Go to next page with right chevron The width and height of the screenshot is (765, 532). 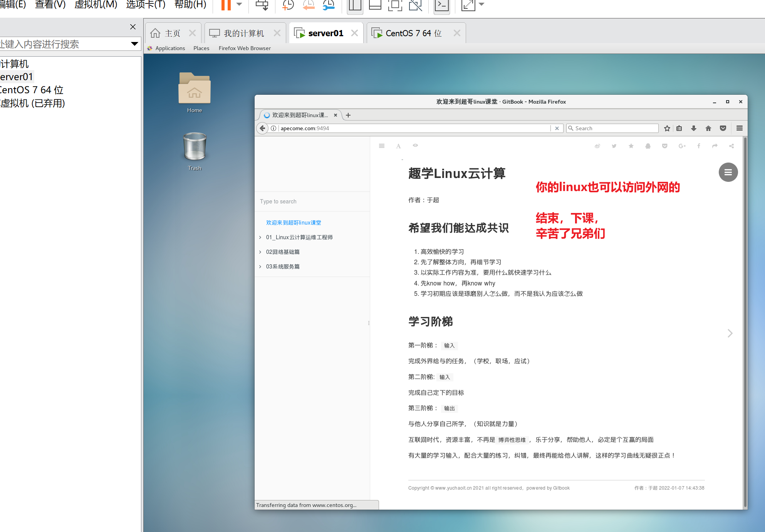point(730,333)
